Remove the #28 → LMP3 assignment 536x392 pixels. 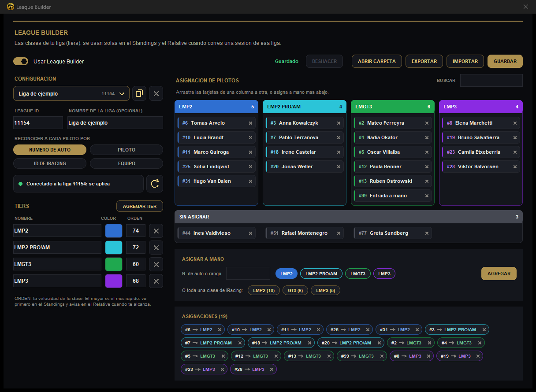point(272,369)
